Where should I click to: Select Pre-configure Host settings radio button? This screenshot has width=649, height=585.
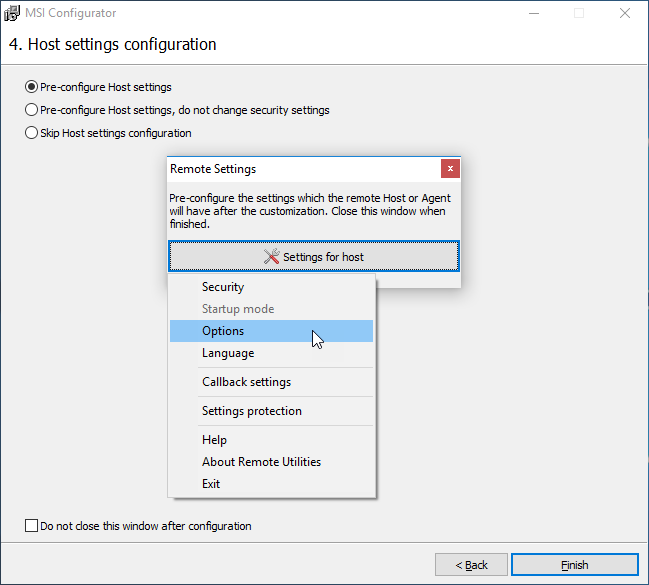click(31, 87)
